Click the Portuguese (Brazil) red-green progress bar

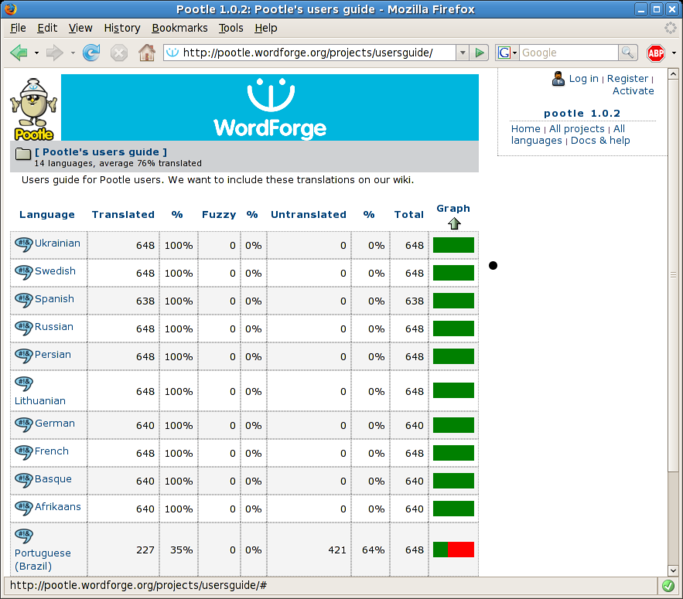pyautogui.click(x=453, y=550)
